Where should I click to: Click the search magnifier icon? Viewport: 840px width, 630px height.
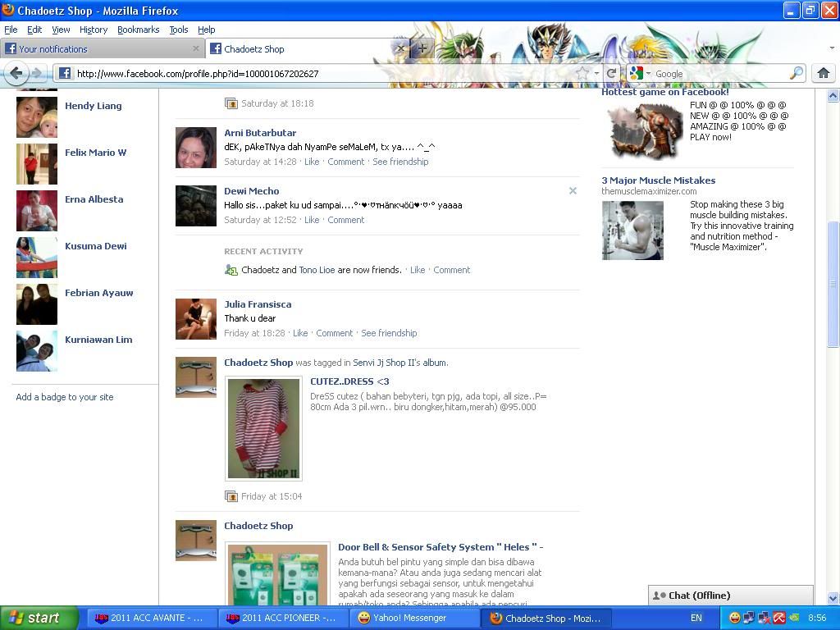point(797,73)
